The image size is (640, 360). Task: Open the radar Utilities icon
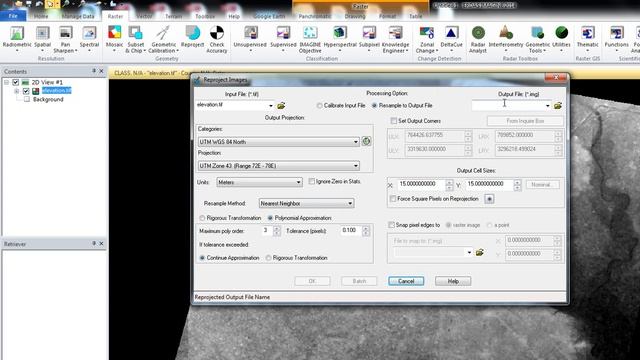click(x=561, y=39)
